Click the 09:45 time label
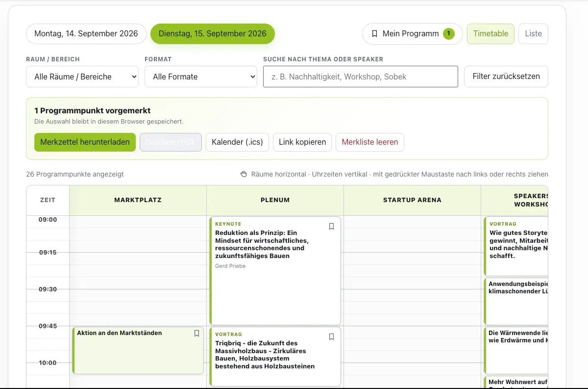The image size is (588, 389). (x=48, y=326)
